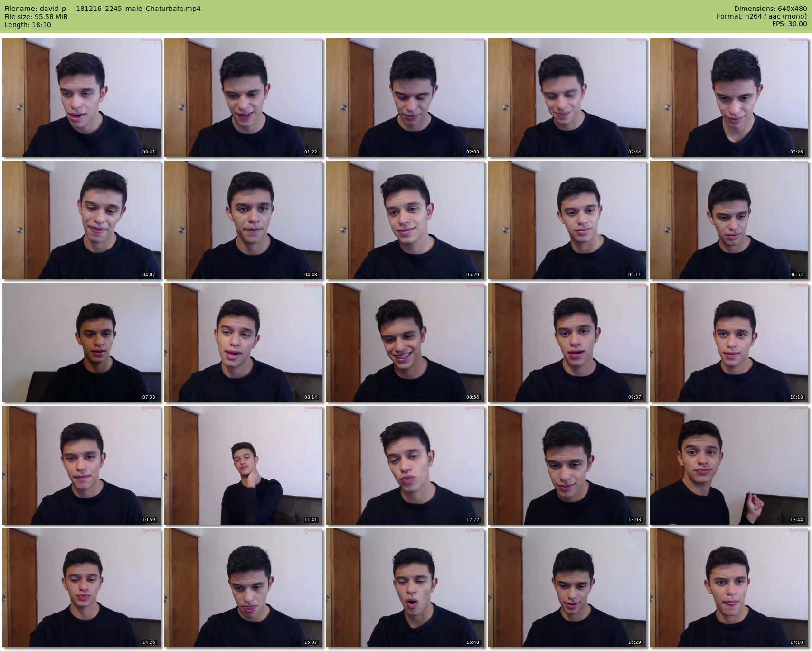The image size is (812, 651).
Task: Select the thumbnail timestamped 13:44
Action: coord(729,465)
